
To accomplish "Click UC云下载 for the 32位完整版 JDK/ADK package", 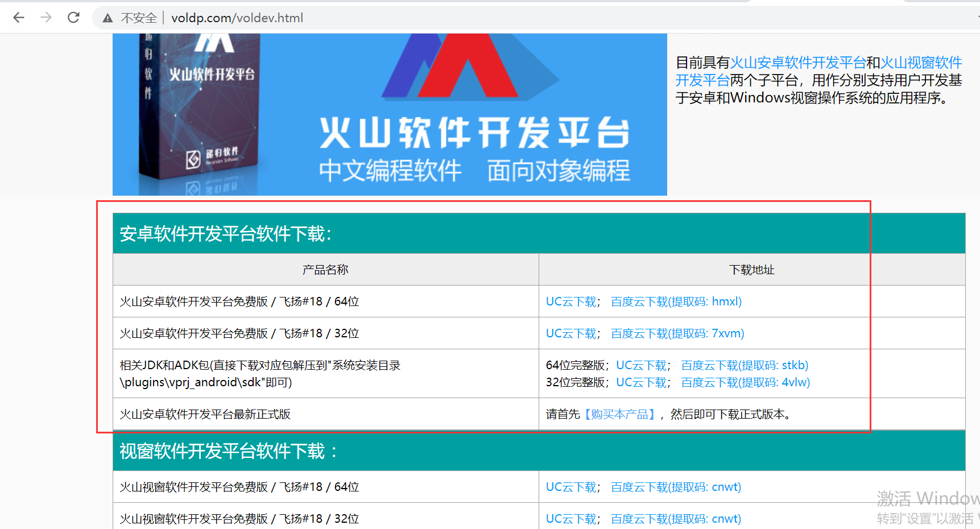I will (642, 382).
